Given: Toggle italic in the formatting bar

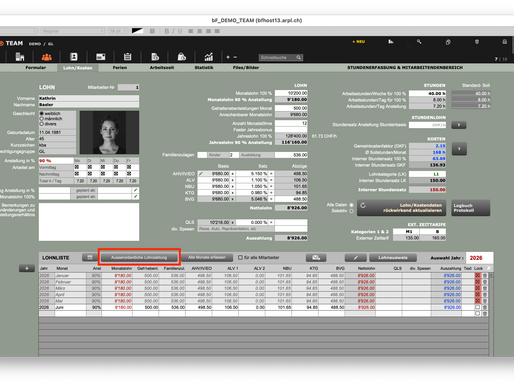Looking at the screenshot, I should pos(173,31).
